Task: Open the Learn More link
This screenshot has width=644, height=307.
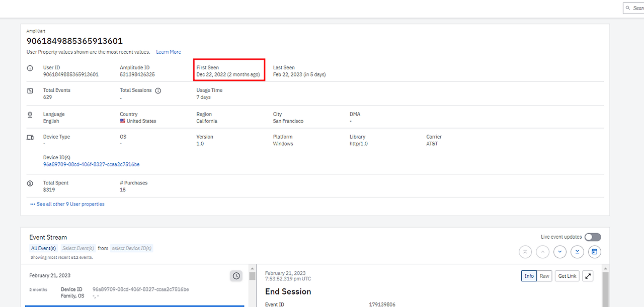Action: click(x=169, y=52)
